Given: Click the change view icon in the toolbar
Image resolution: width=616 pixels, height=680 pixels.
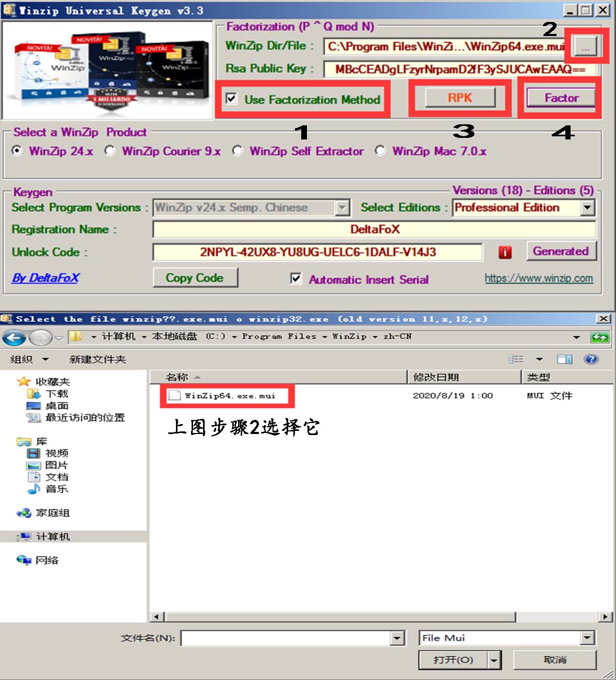Looking at the screenshot, I should click(x=517, y=359).
